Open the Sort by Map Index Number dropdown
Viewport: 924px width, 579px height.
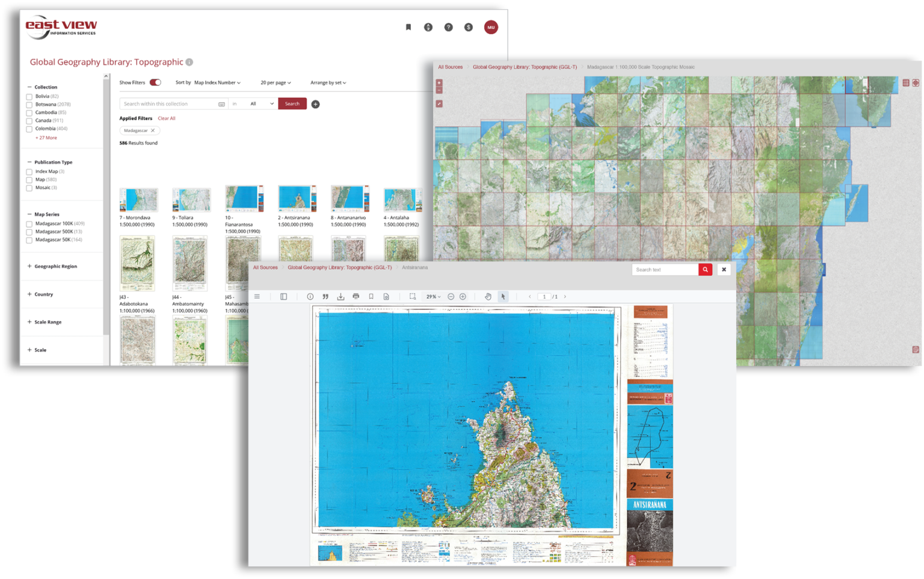pos(217,82)
